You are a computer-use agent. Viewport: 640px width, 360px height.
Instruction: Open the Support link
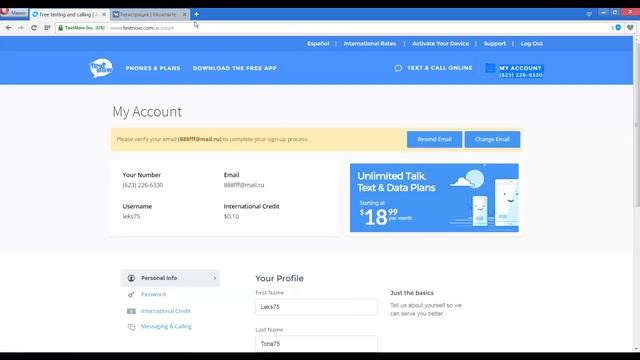click(x=495, y=43)
